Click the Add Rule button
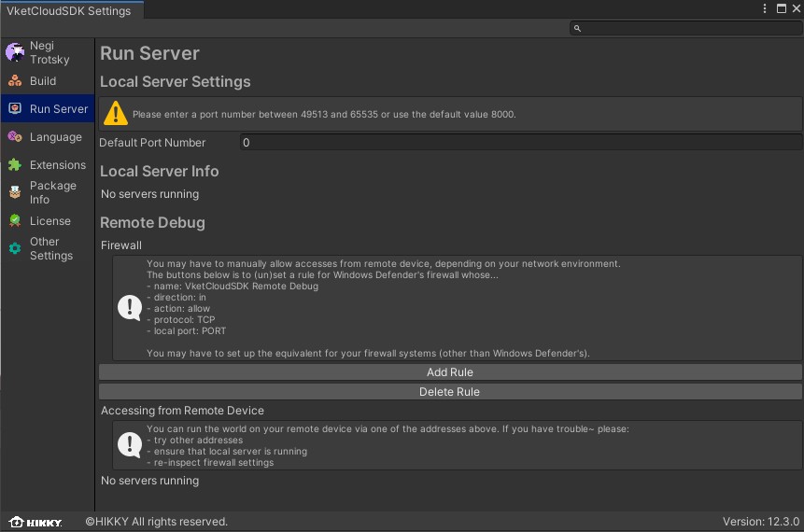804x532 pixels. [450, 372]
